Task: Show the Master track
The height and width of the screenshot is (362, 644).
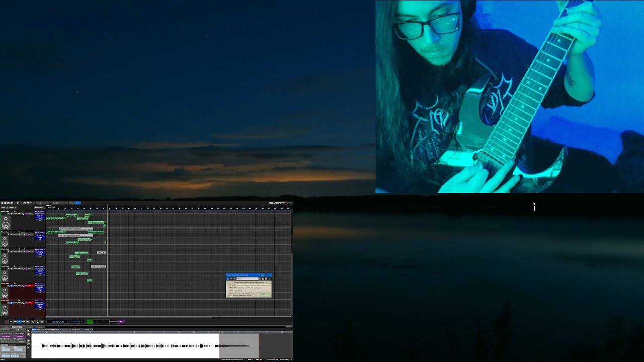Action: pos(13,208)
